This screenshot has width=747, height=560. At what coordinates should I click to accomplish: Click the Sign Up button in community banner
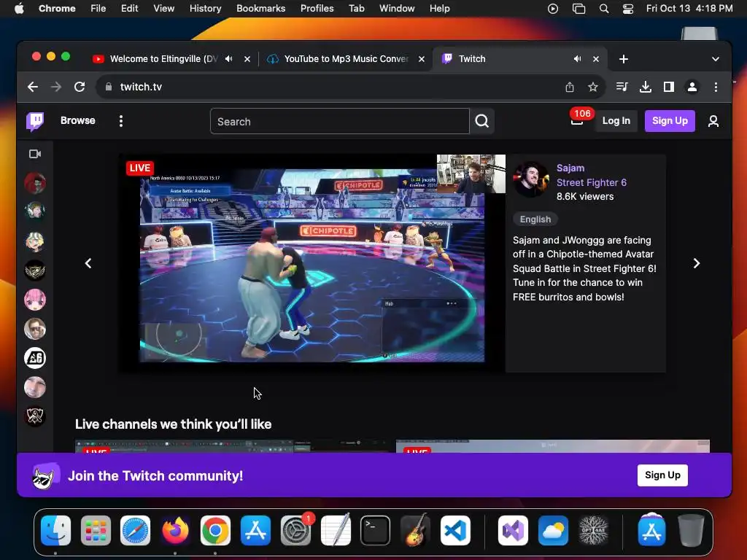pyautogui.click(x=662, y=475)
